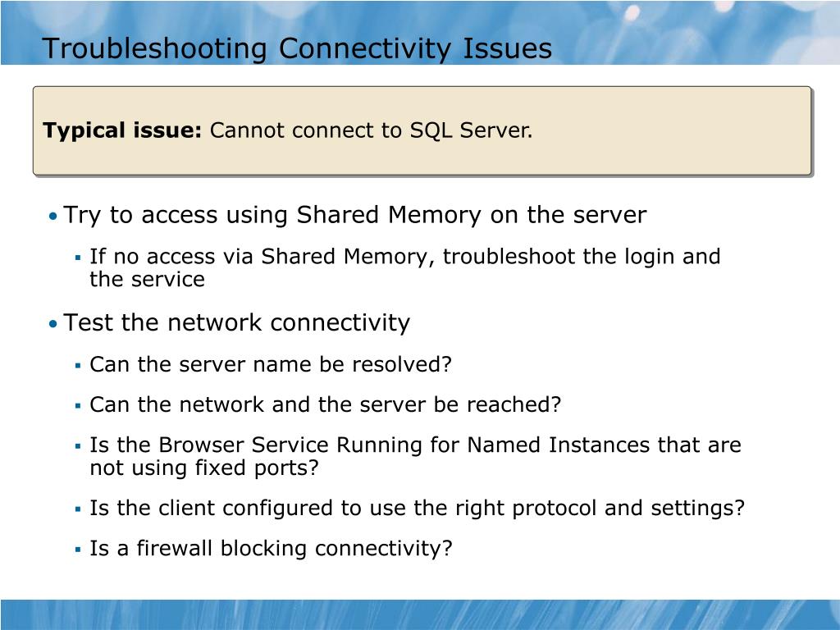Select the 'not using fixed ports?' line
840x630 pixels.
(x=204, y=468)
